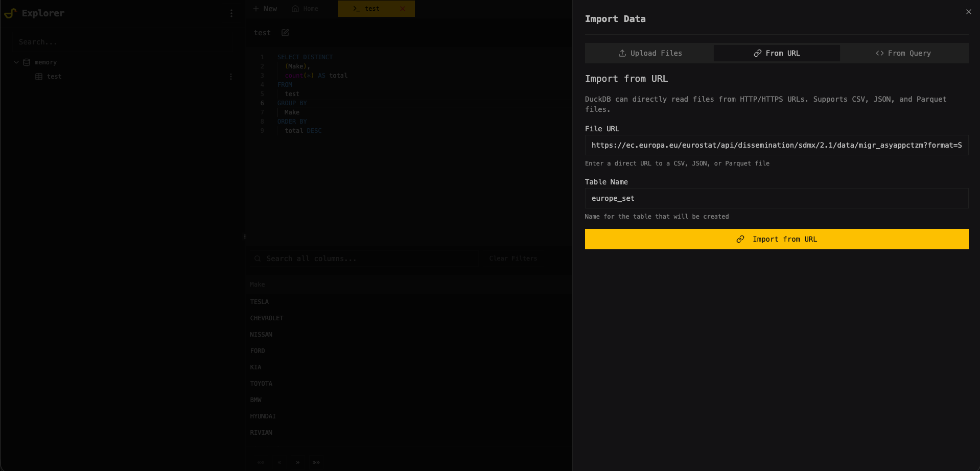
Task: Select the From URL tab
Action: pos(777,53)
